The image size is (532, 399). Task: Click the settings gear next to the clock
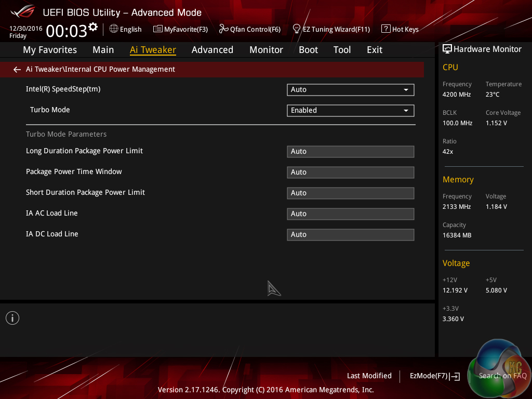pyautogui.click(x=93, y=26)
